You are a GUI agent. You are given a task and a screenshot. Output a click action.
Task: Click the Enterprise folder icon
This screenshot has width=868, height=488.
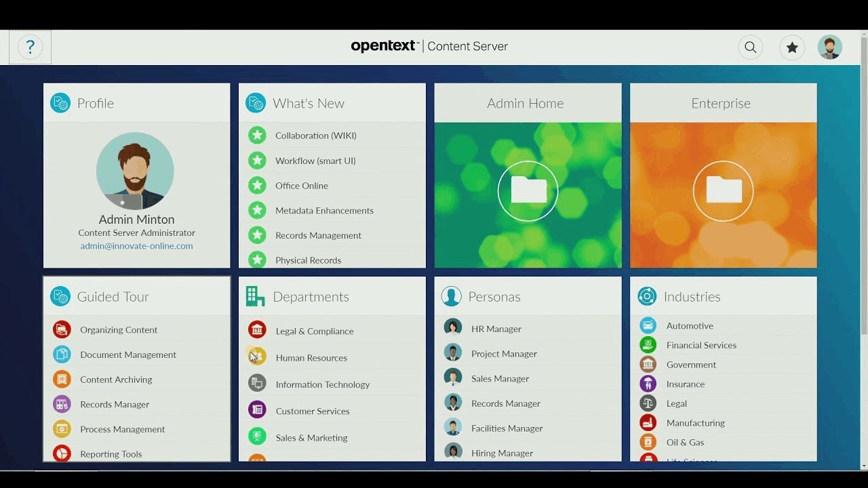click(723, 190)
